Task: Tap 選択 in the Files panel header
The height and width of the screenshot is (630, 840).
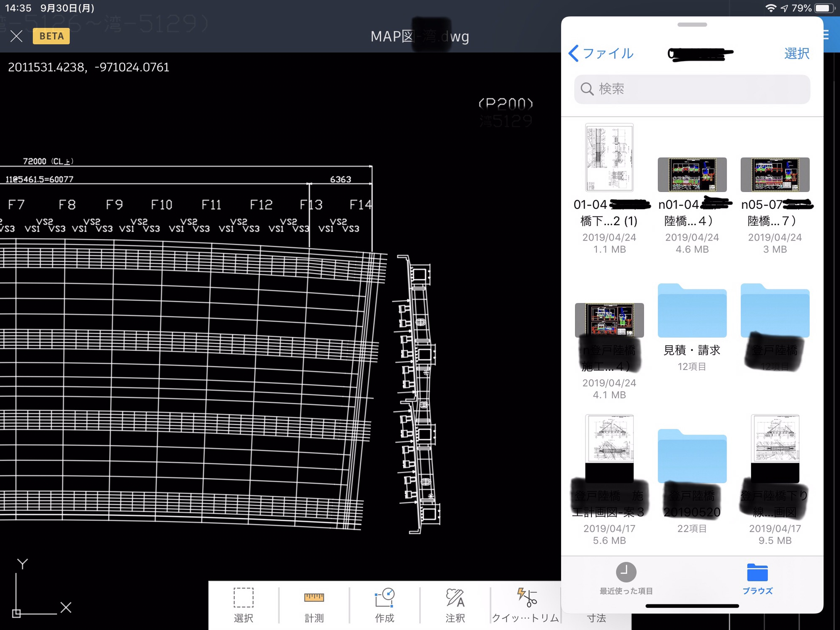Action: [x=797, y=53]
